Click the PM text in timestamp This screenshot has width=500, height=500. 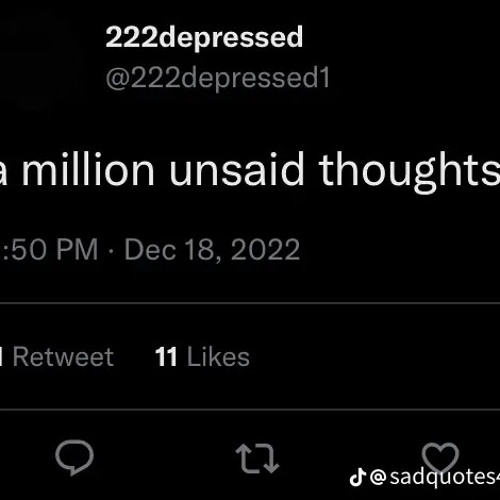tap(77, 249)
